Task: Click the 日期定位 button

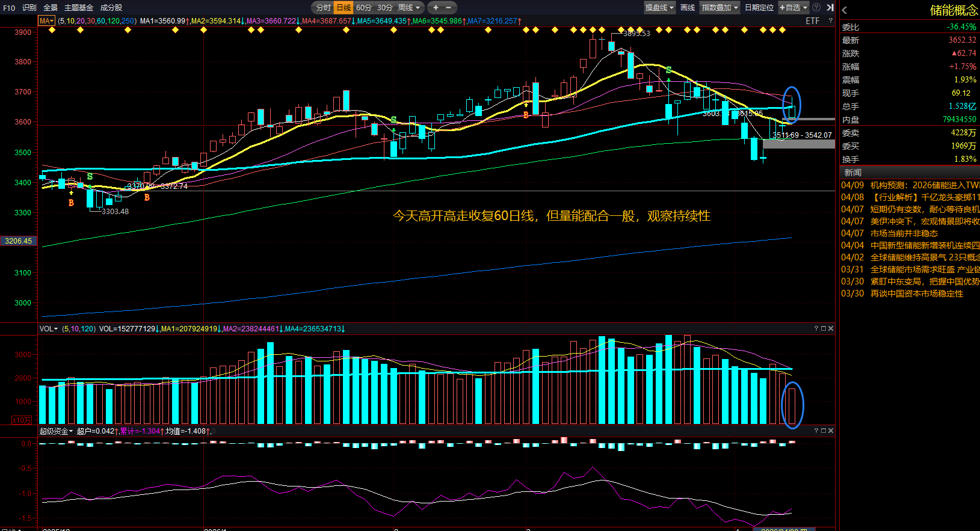Action: coord(759,8)
